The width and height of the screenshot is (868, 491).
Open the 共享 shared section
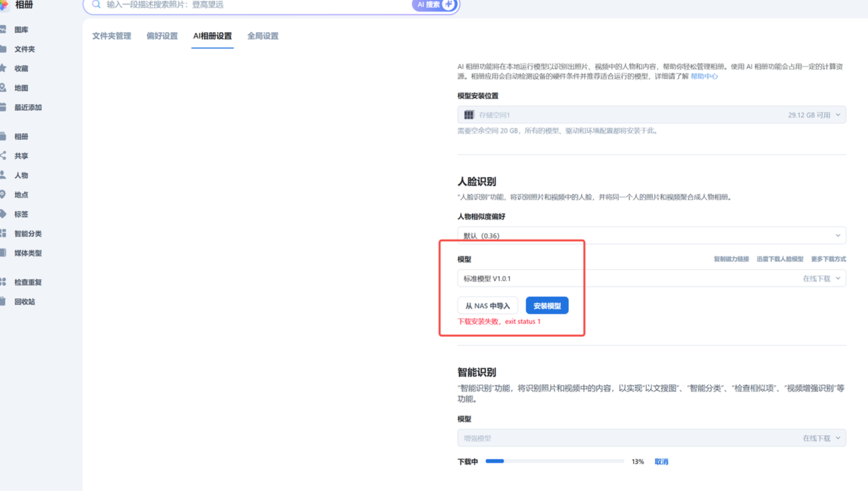coord(21,156)
